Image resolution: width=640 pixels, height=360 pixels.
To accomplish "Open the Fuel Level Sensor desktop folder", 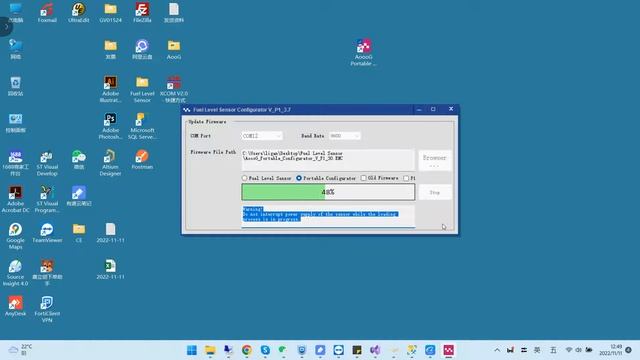I will coord(142,89).
